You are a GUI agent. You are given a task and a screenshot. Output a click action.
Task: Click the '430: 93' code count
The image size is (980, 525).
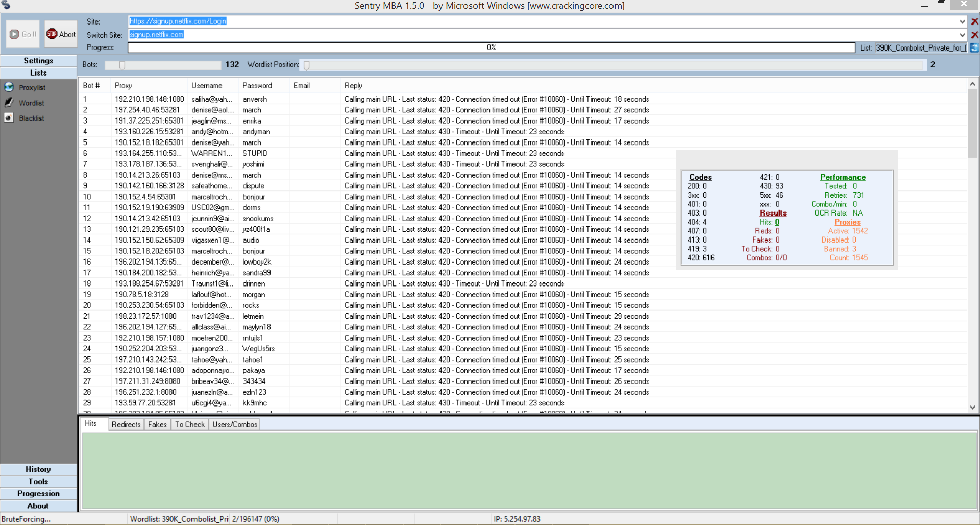pyautogui.click(x=772, y=186)
